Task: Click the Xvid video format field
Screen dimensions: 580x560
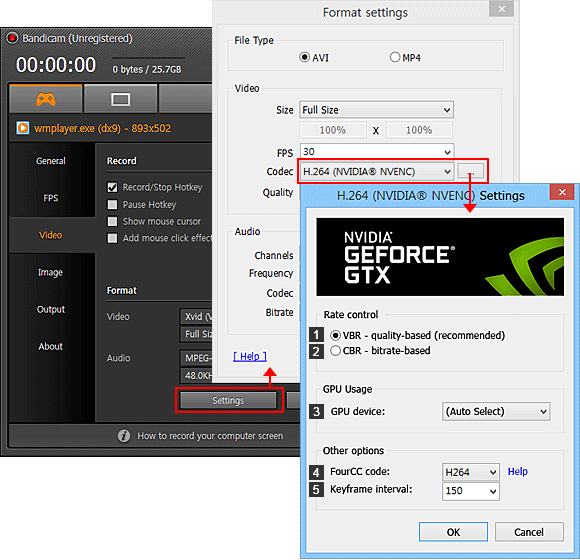Action: coord(196,317)
